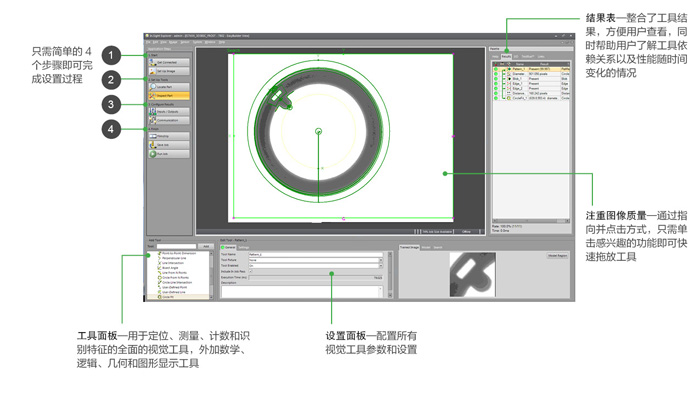Select Line From N Points tool
Viewport: 700px width, 398px height.
[x=174, y=273]
